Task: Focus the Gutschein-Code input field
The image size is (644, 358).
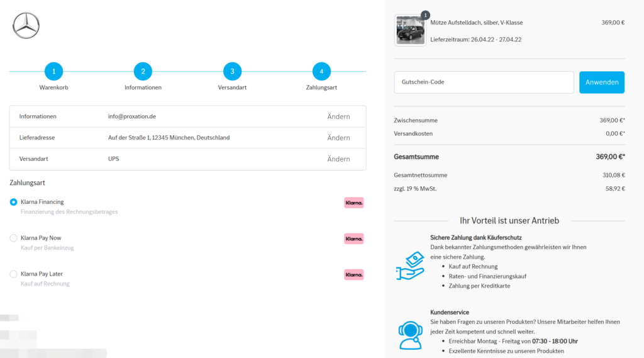Action: [x=484, y=82]
